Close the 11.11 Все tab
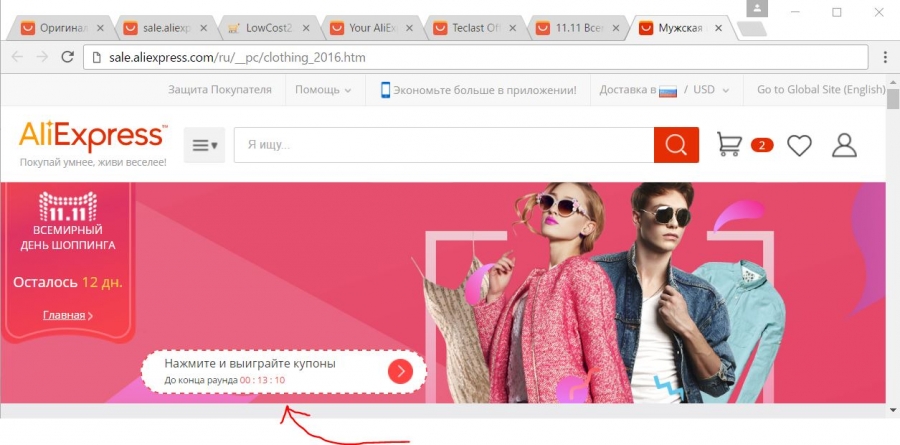 (x=616, y=28)
